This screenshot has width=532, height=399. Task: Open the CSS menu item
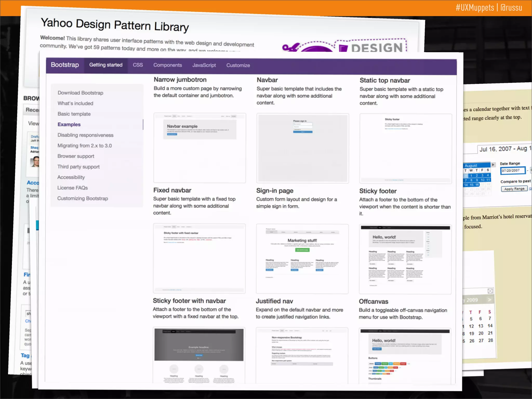point(138,65)
